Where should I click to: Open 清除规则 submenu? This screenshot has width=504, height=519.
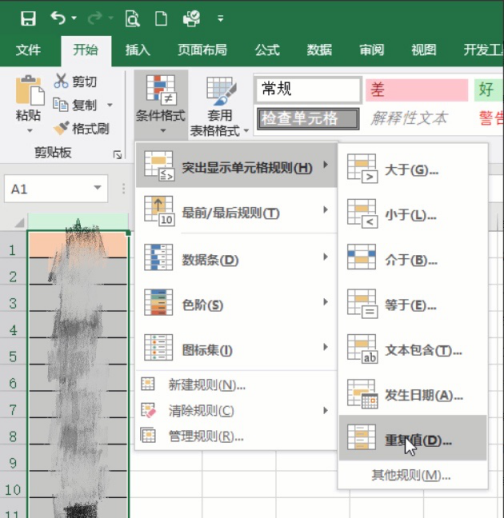pyautogui.click(x=236, y=410)
